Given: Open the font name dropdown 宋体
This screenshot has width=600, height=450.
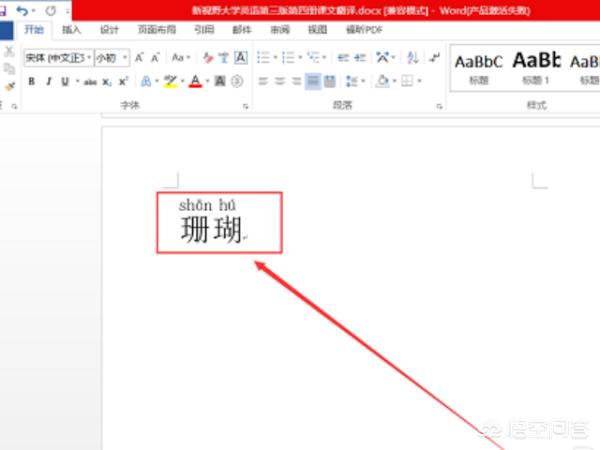Looking at the screenshot, I should pos(58,58).
